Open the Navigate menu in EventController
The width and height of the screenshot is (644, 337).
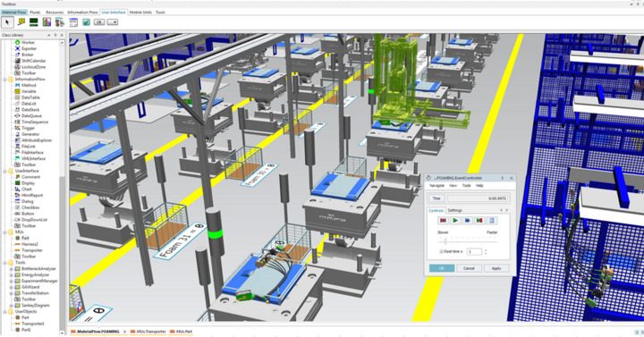pyautogui.click(x=436, y=186)
